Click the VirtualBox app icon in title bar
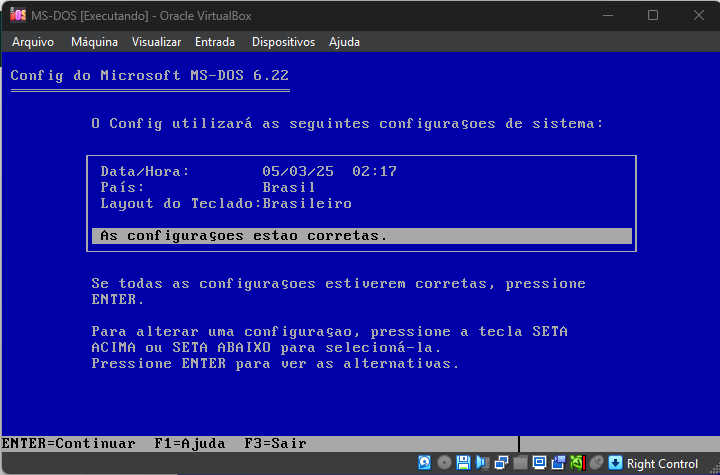The height and width of the screenshot is (475, 720). [x=18, y=15]
